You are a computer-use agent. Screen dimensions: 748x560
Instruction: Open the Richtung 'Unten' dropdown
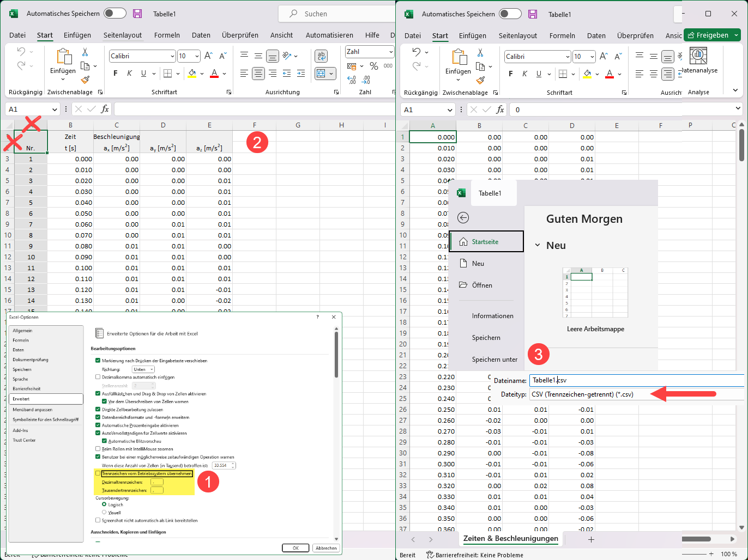pos(143,369)
